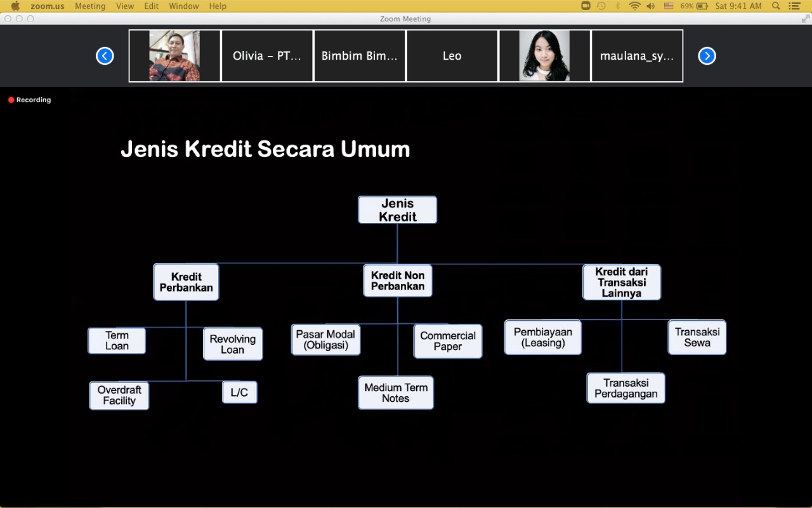
Task: Select the woman's profile photo participant tile
Action: pyautogui.click(x=544, y=56)
